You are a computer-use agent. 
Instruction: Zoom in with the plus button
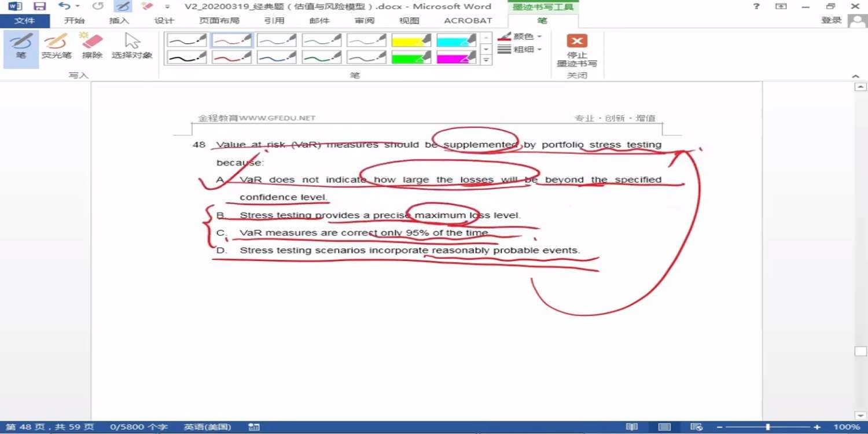click(817, 427)
